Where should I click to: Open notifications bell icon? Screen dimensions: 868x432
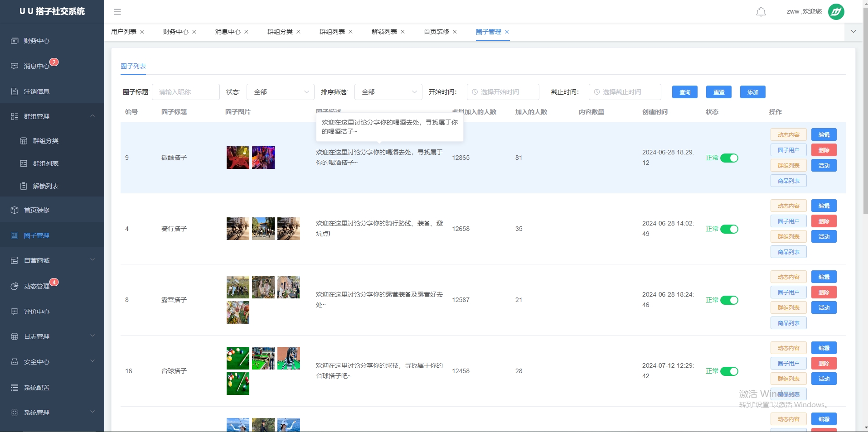[x=761, y=12]
